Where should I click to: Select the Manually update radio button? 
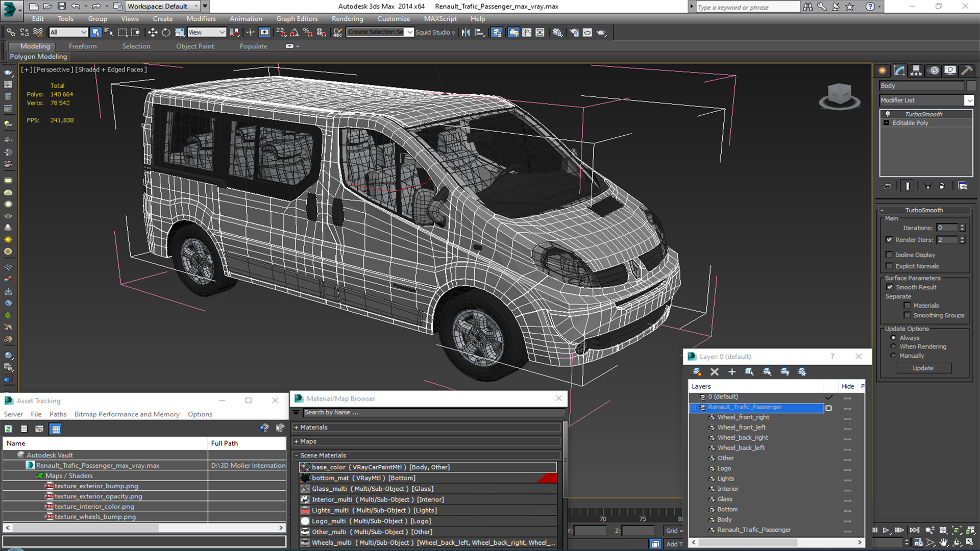[x=893, y=356]
